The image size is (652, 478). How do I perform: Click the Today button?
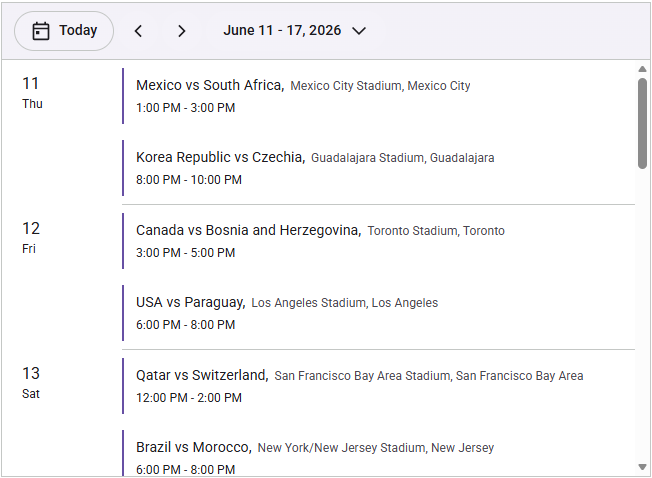click(x=64, y=31)
